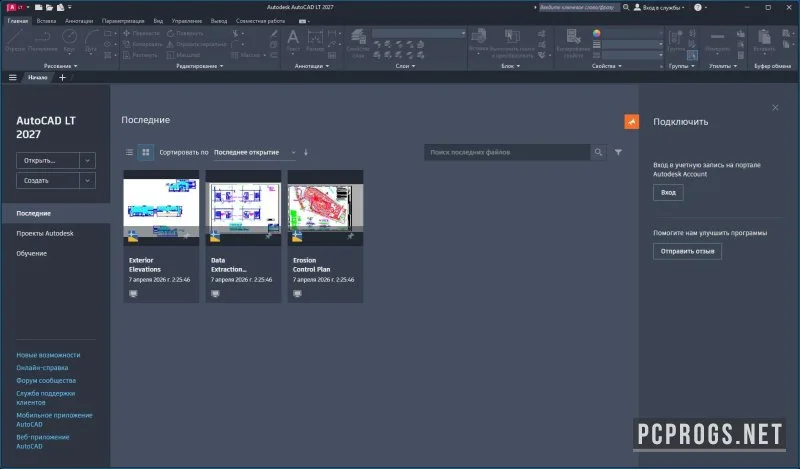The image size is (800, 469).
Task: Expand the Утилиты ribbon panel
Action: click(x=723, y=66)
